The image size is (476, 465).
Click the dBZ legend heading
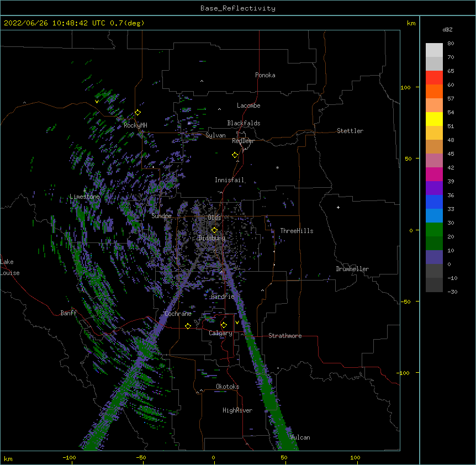coord(447,29)
